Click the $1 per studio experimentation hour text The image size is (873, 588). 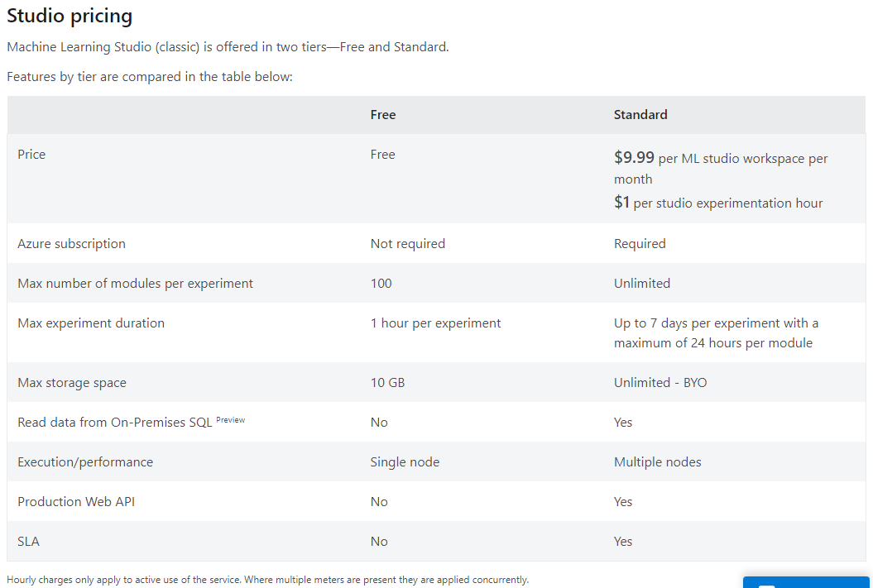pyautogui.click(x=717, y=203)
